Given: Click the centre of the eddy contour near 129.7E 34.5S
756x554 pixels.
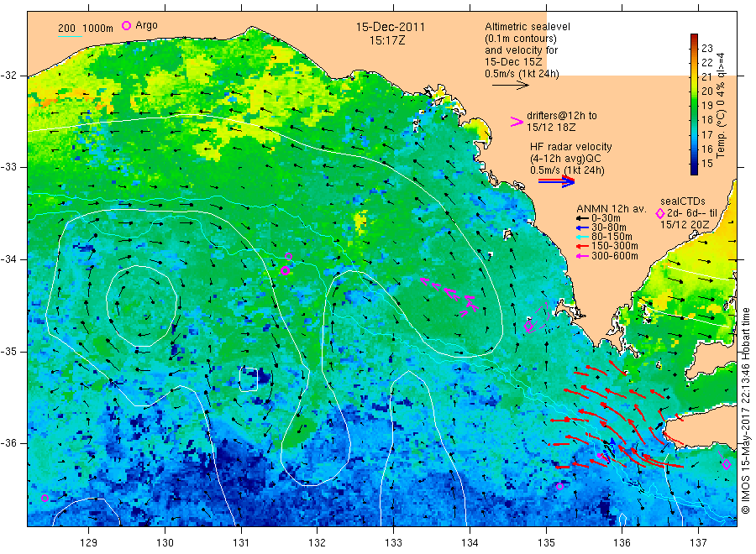Looking at the screenshot, I should point(141,306).
